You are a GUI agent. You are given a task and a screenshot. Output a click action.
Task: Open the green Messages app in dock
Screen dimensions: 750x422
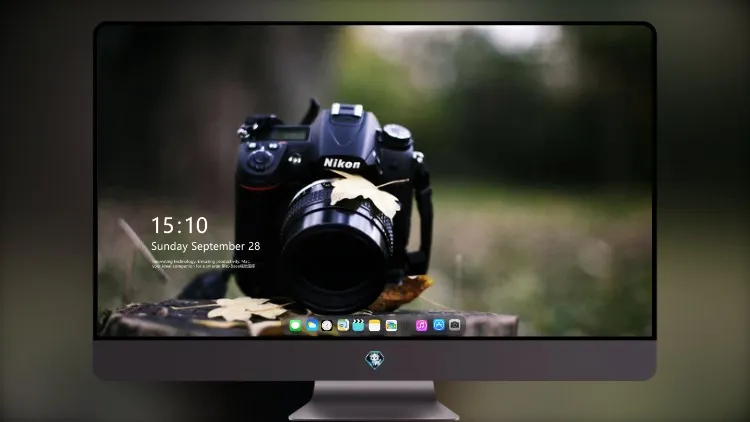(x=295, y=326)
